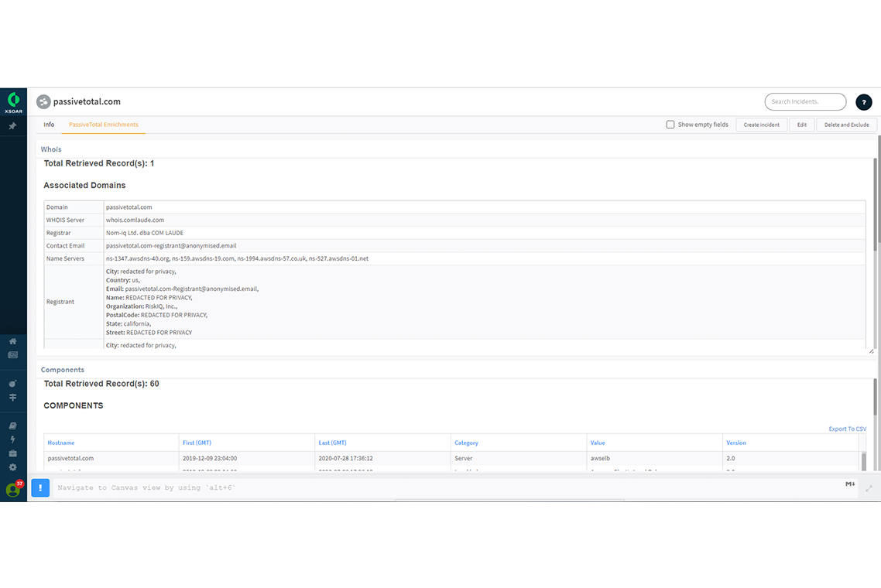Sort components by the Version column
The image size is (881, 588).
pos(736,443)
